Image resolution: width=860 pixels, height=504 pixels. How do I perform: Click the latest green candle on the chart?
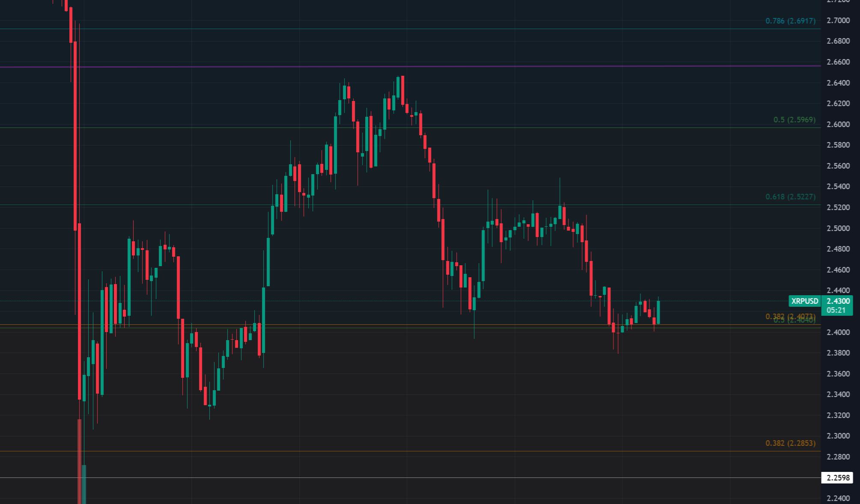click(x=658, y=312)
